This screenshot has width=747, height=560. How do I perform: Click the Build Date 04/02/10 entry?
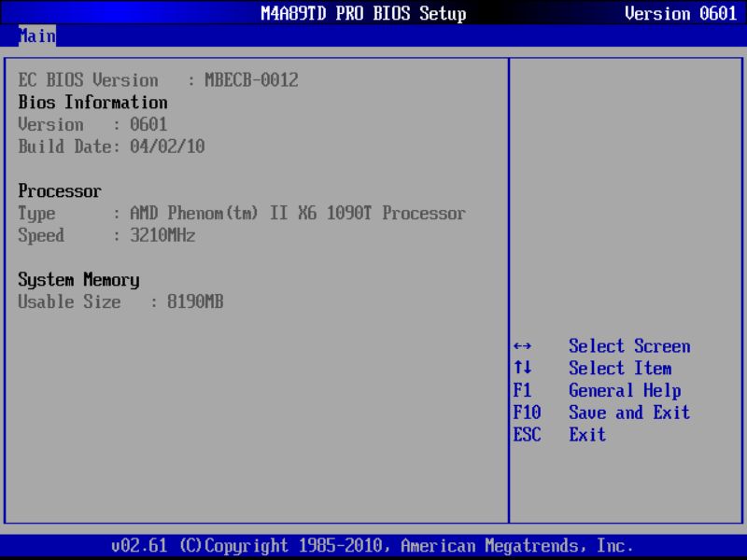point(111,146)
